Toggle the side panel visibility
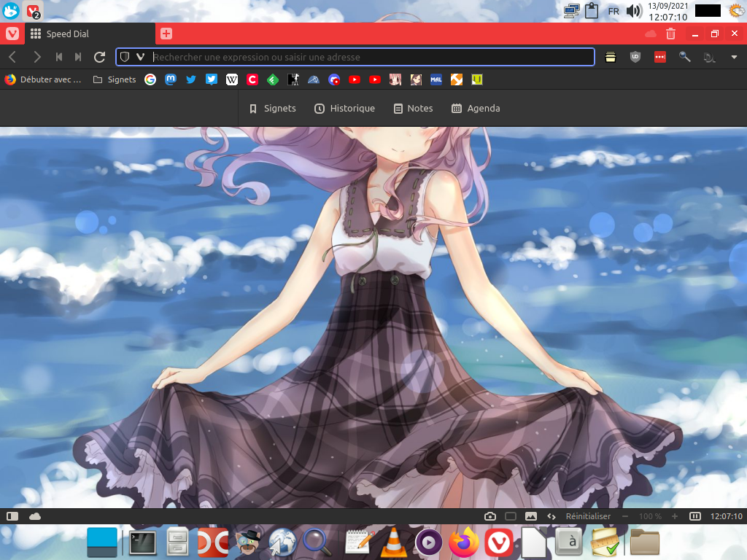The height and width of the screenshot is (560, 747). pos(12,516)
